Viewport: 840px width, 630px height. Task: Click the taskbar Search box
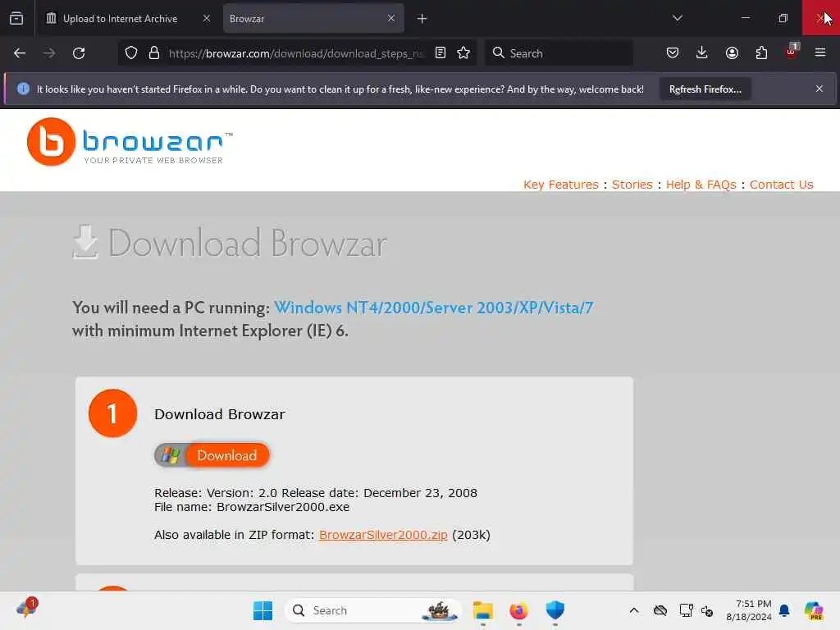coord(373,610)
